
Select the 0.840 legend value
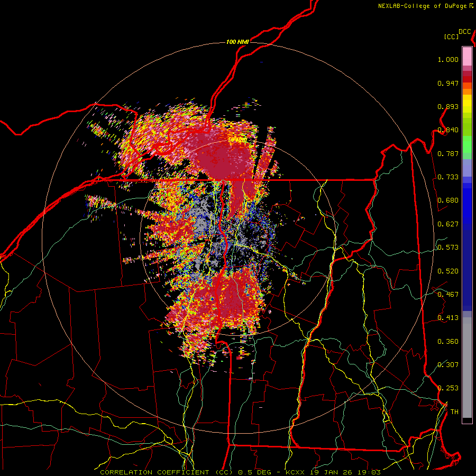(448, 130)
